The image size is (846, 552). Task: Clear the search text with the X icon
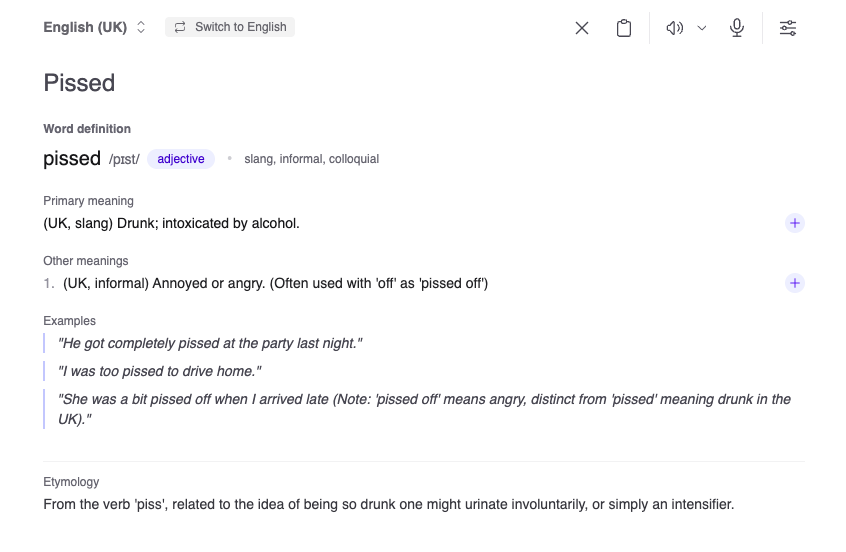point(582,28)
